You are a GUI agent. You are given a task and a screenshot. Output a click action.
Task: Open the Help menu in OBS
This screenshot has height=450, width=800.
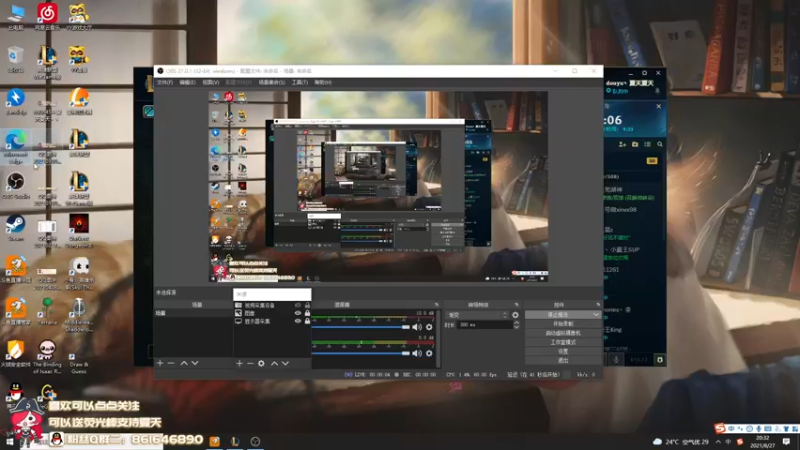323,83
